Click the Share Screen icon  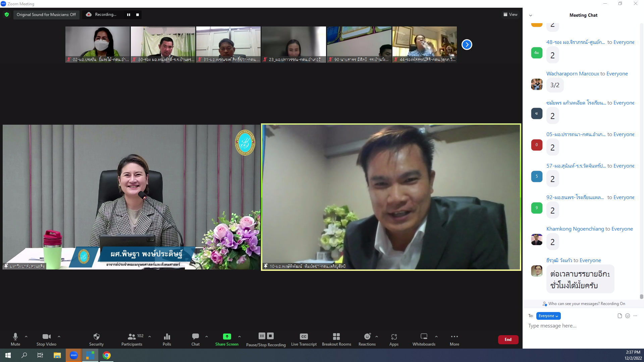pyautogui.click(x=227, y=337)
